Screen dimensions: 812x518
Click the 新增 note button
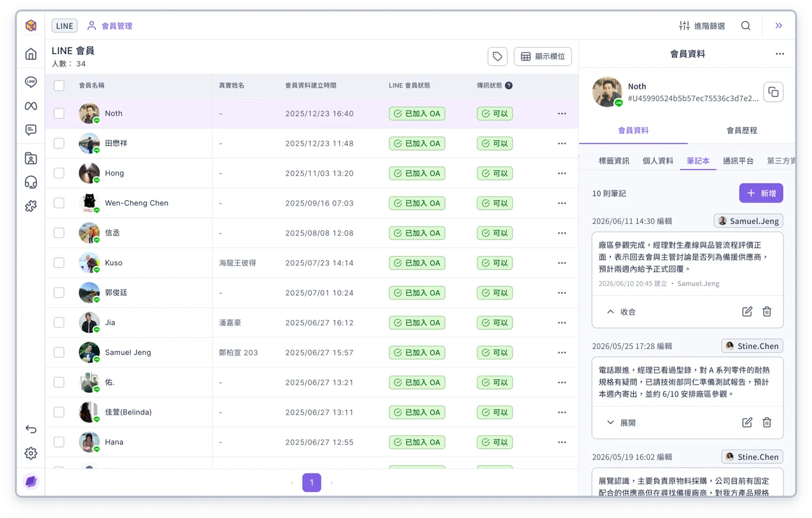pyautogui.click(x=761, y=193)
